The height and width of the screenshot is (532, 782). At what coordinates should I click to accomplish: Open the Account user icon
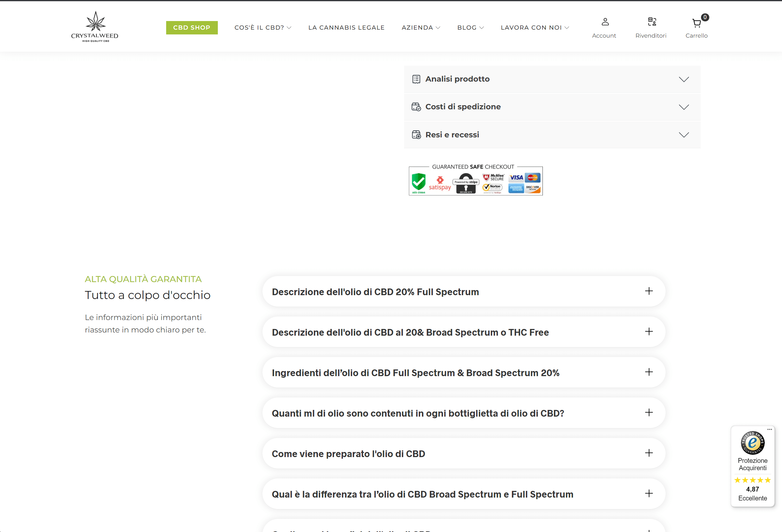coord(605,22)
